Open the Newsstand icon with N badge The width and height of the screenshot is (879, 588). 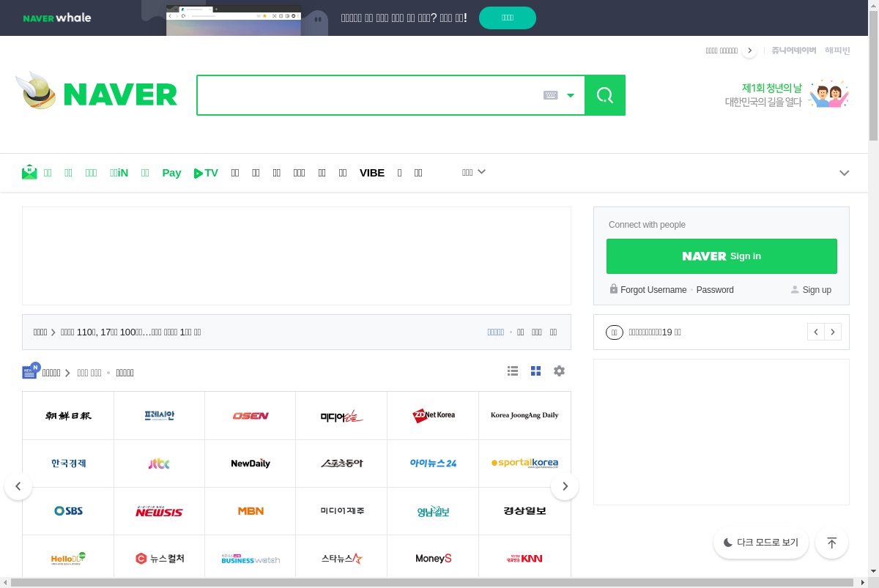tap(31, 371)
